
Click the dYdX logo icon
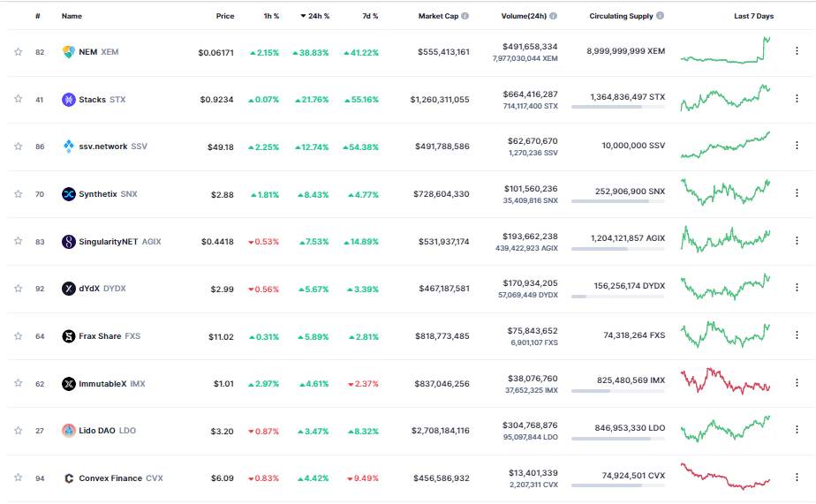(x=69, y=288)
